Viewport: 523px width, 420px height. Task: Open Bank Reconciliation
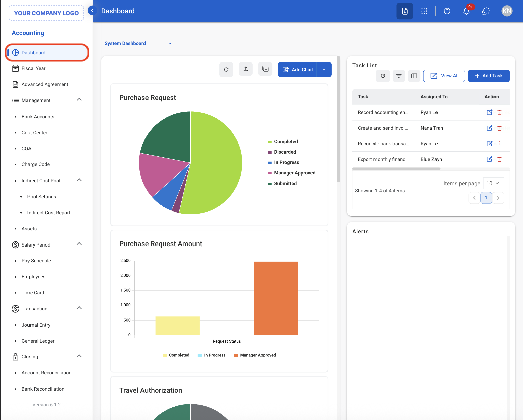pyautogui.click(x=43, y=389)
